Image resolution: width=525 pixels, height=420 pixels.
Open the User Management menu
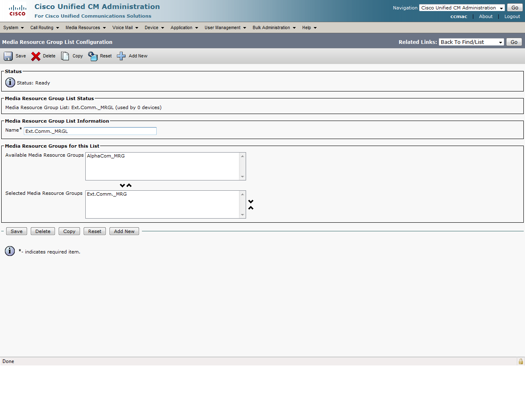[x=225, y=27]
